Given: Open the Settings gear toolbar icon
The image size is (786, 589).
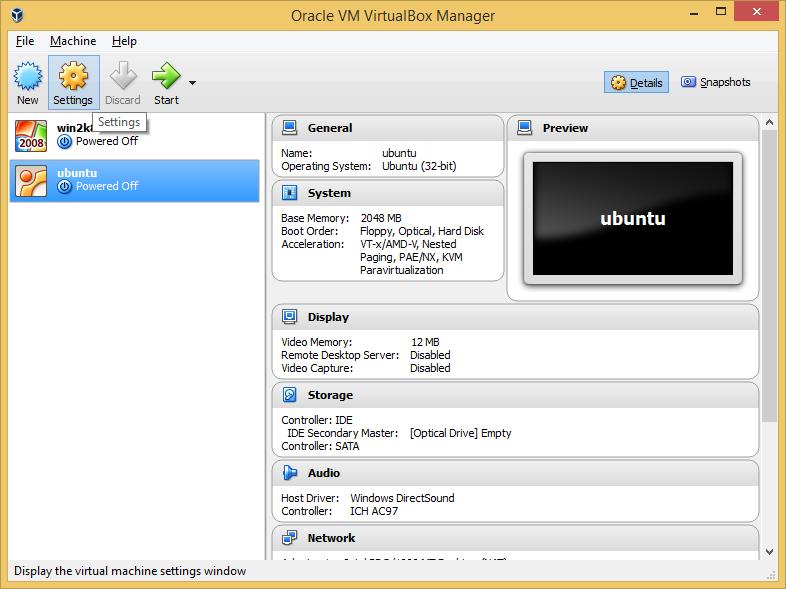Looking at the screenshot, I should 73,76.
